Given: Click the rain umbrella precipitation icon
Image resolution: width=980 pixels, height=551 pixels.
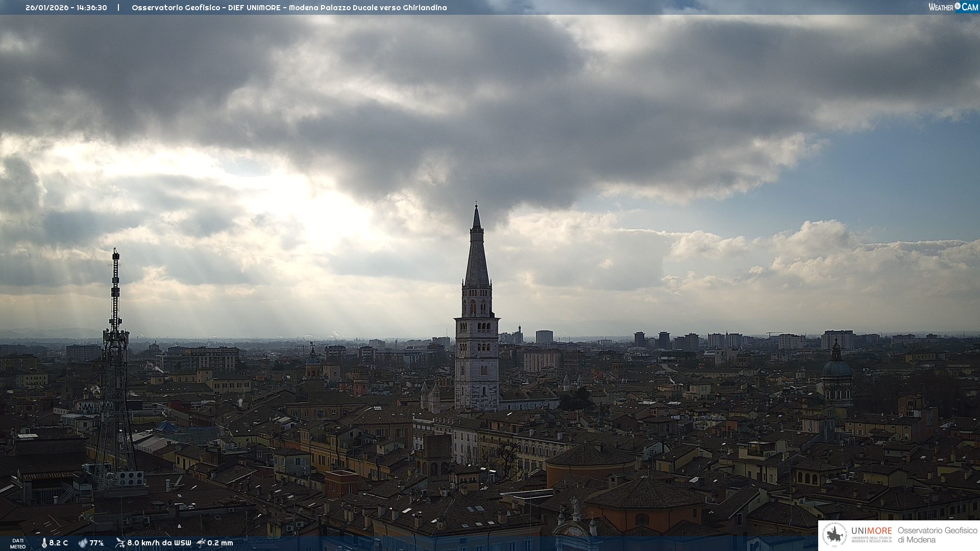Looking at the screenshot, I should point(201,543).
